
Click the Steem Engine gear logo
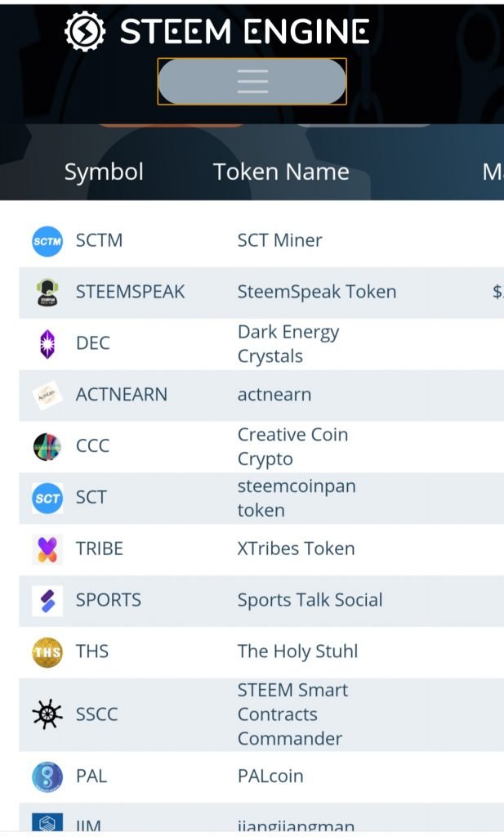[84, 32]
